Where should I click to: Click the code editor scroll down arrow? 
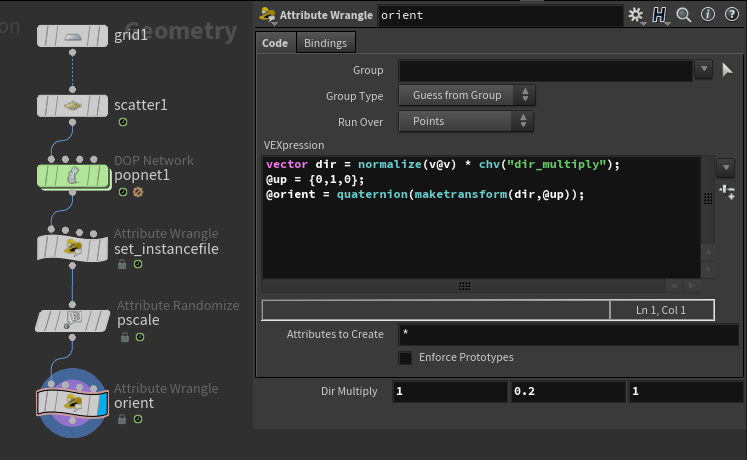coord(708,269)
